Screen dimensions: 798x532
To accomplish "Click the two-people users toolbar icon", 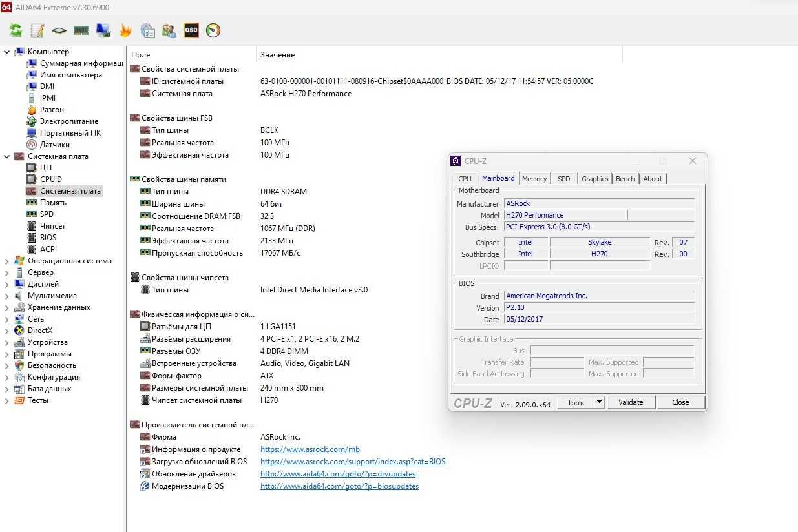I will pyautogui.click(x=169, y=30).
